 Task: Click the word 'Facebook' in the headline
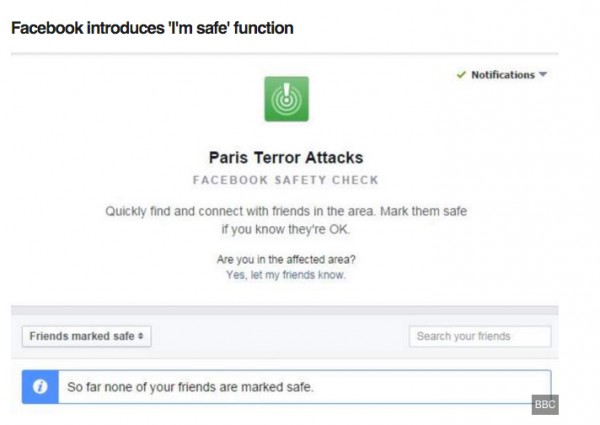tap(46, 28)
